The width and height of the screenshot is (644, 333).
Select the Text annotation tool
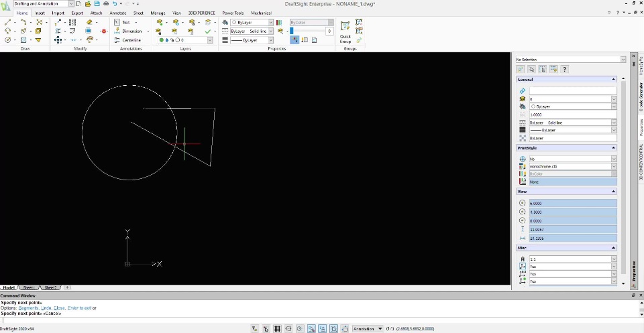point(122,22)
